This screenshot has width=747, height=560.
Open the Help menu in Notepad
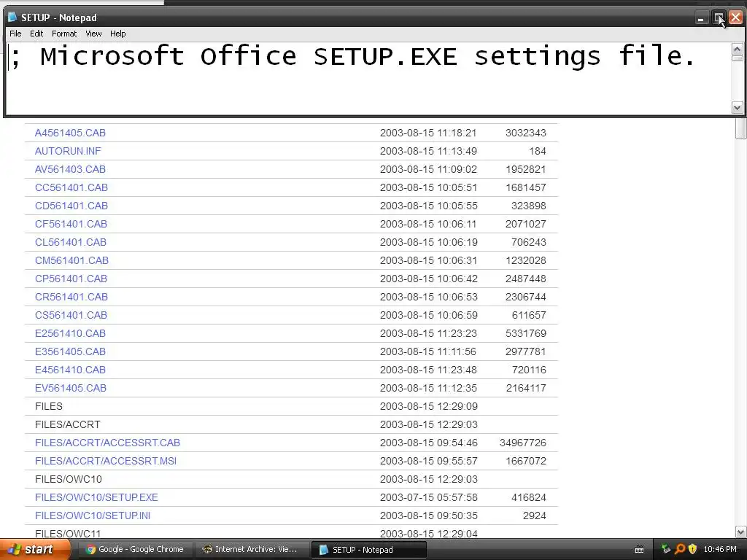click(117, 34)
